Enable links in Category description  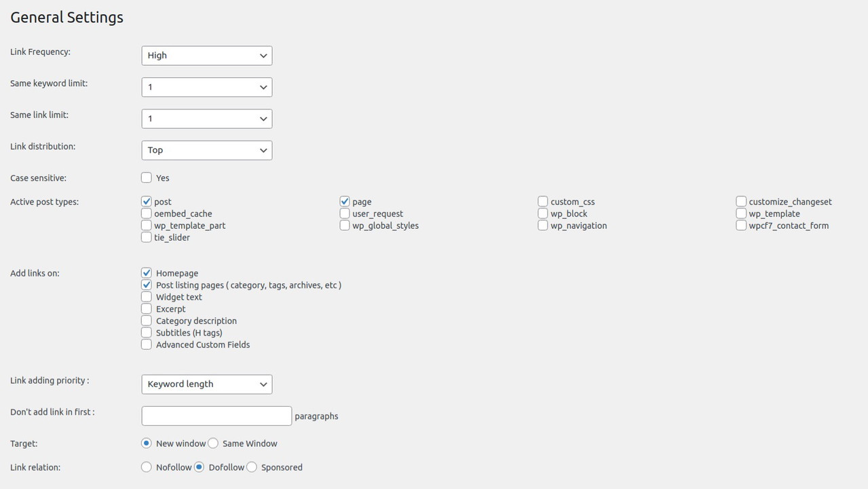(x=147, y=321)
